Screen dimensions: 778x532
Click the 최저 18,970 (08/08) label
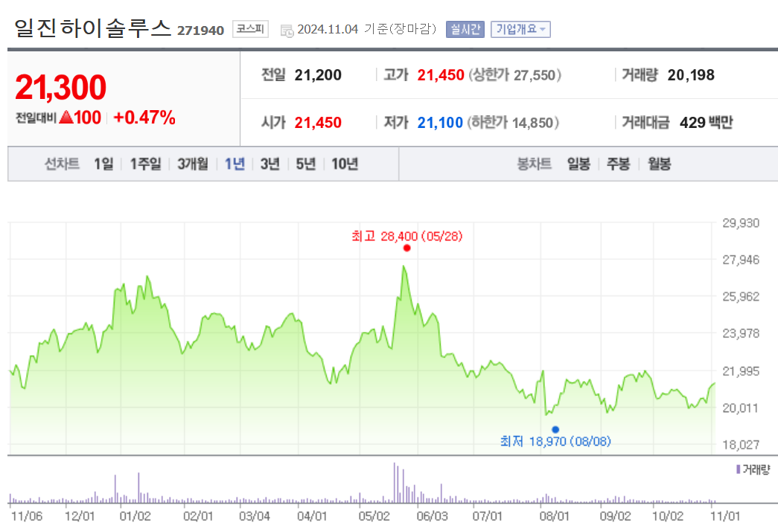pyautogui.click(x=555, y=441)
